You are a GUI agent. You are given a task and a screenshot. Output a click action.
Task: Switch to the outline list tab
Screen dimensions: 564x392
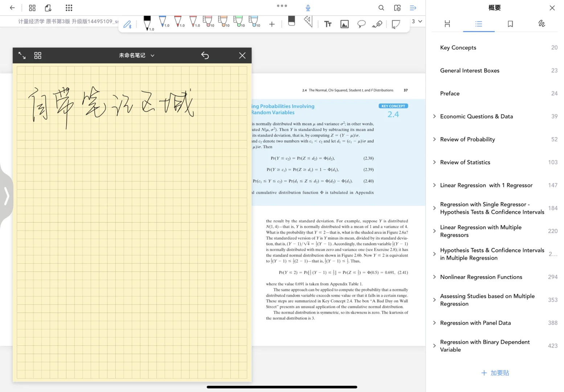click(x=479, y=24)
